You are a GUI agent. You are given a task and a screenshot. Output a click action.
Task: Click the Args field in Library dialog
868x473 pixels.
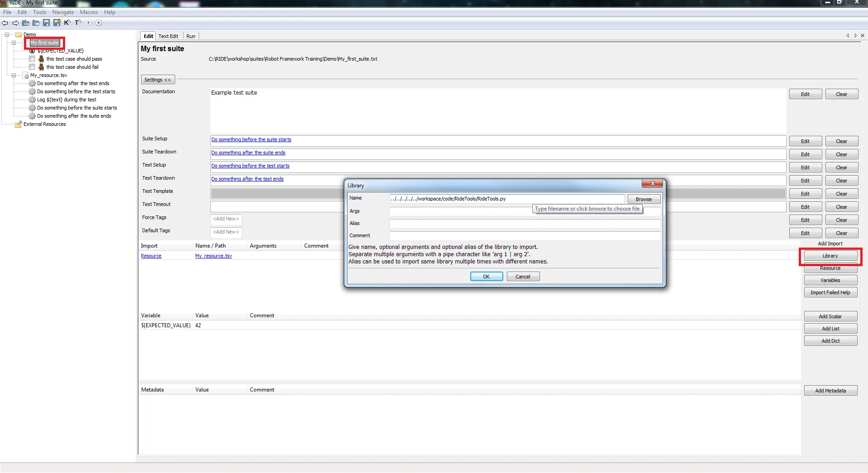[525, 211]
